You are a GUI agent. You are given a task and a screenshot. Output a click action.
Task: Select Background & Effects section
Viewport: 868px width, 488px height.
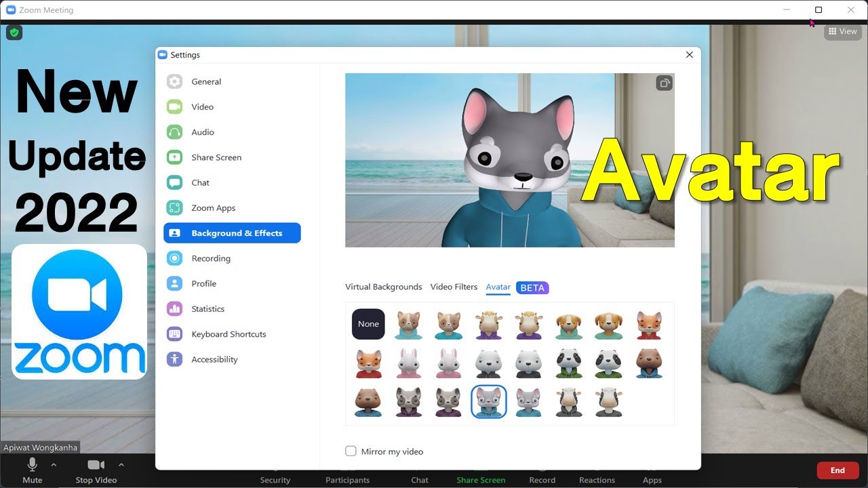(232, 233)
